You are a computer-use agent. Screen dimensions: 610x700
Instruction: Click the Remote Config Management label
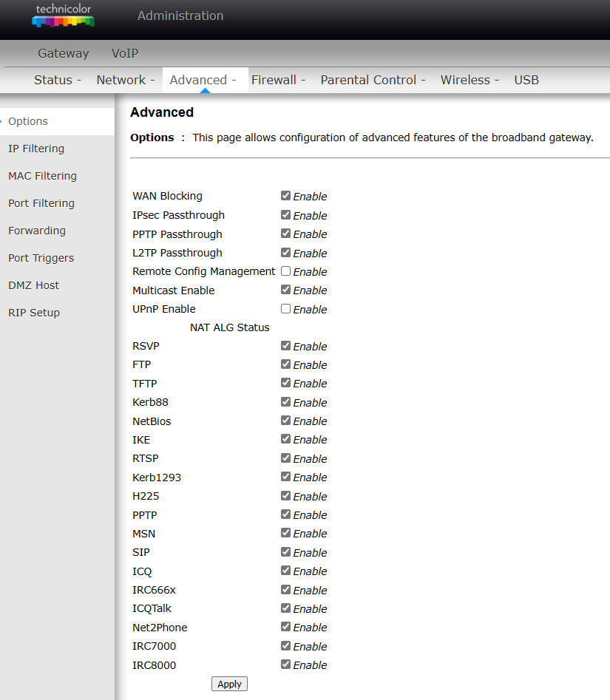click(203, 271)
